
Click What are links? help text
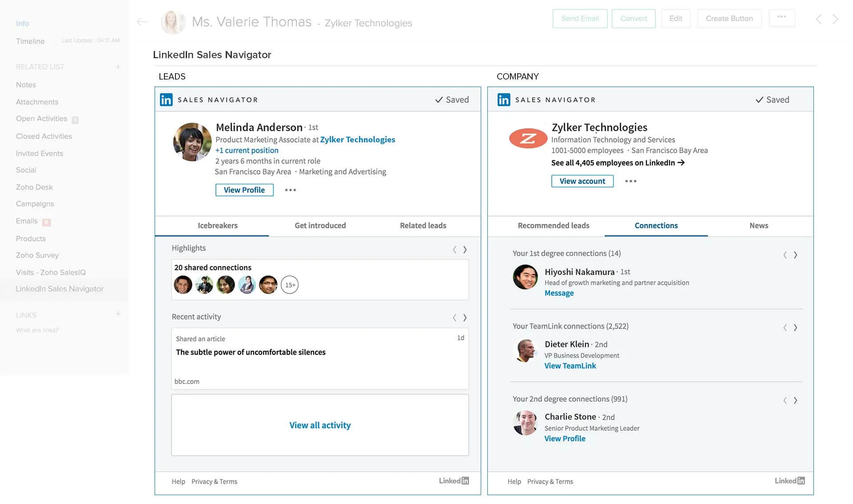coord(37,330)
